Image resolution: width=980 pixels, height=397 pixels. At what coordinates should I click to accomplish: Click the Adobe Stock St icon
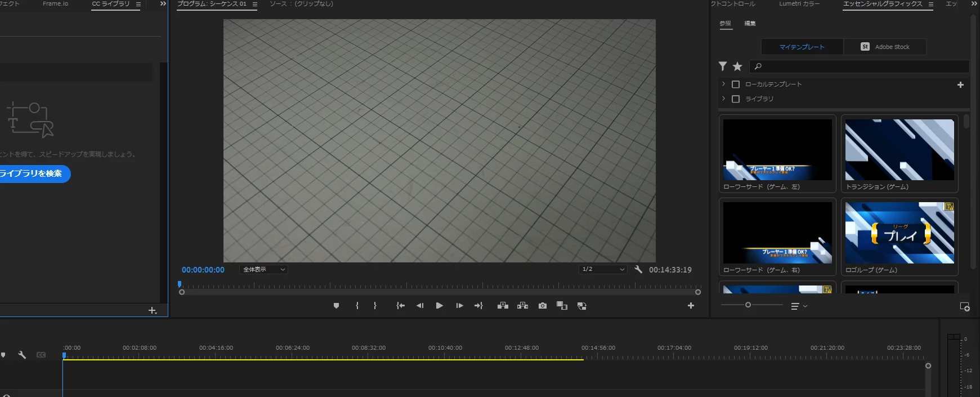(865, 47)
